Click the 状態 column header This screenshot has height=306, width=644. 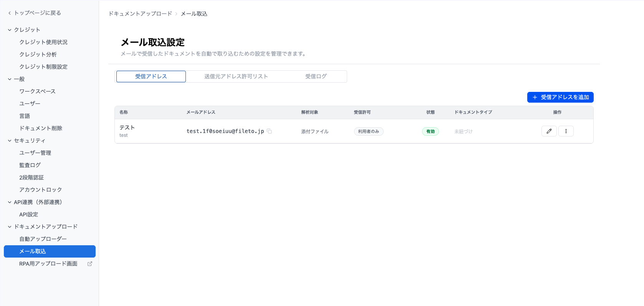pos(430,112)
